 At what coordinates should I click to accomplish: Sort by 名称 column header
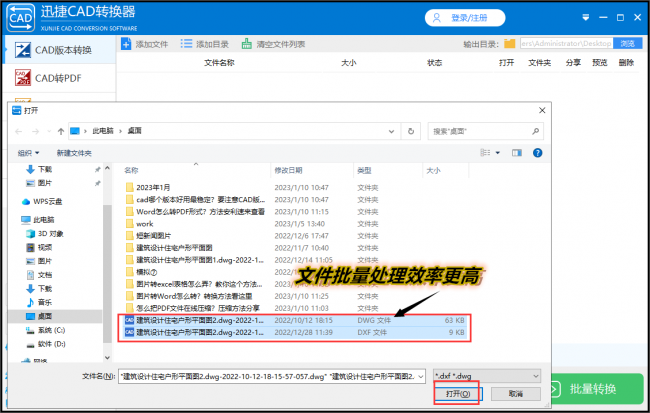click(x=131, y=170)
